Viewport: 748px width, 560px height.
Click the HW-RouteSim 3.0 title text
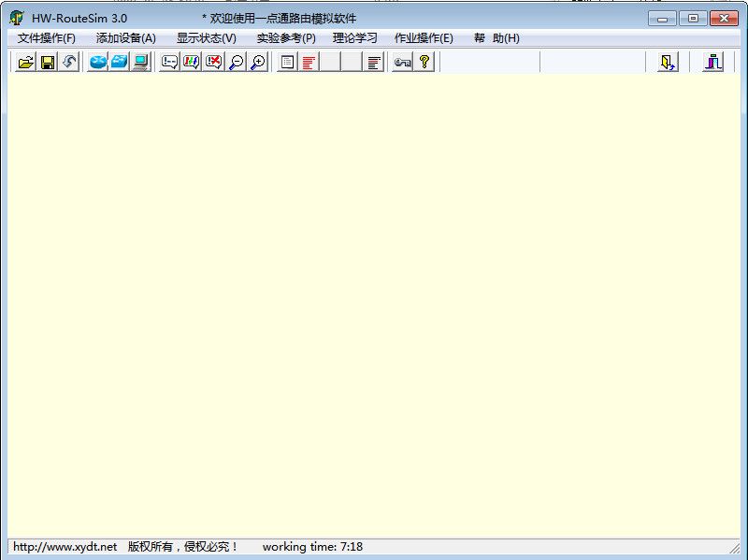point(79,19)
